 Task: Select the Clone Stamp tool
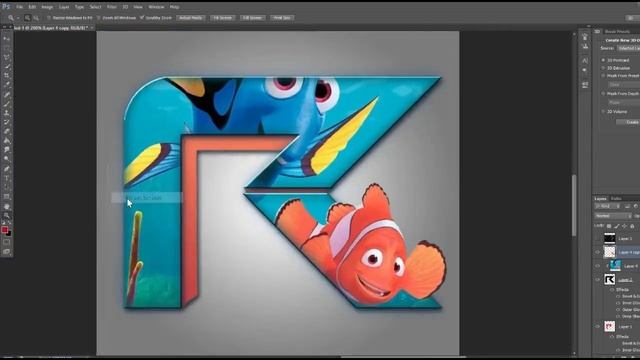(7, 113)
